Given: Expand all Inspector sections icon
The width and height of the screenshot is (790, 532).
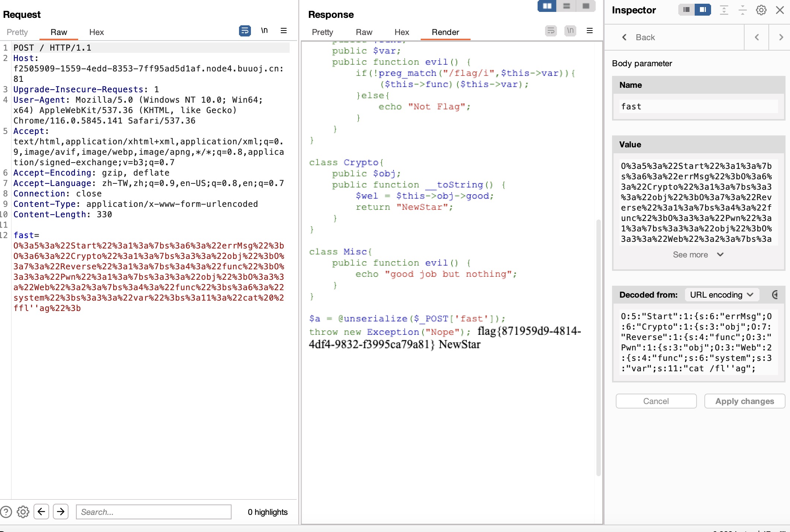Looking at the screenshot, I should (x=724, y=10).
